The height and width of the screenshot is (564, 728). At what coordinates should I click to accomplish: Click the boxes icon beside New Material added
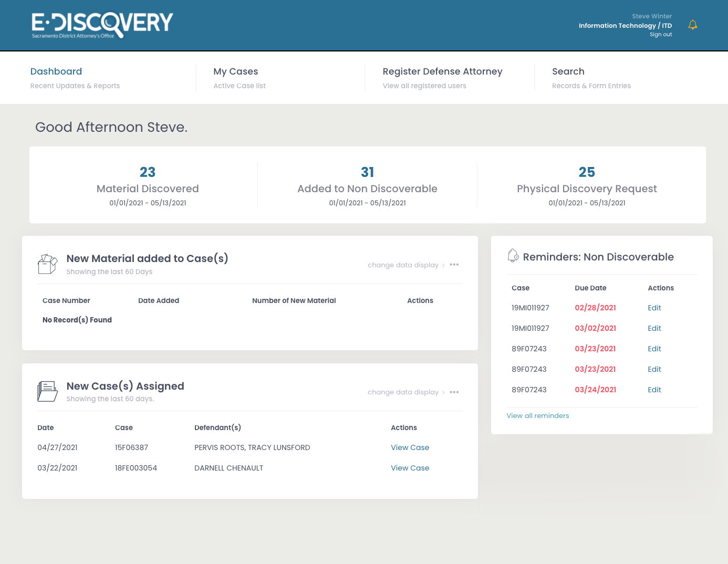[47, 264]
